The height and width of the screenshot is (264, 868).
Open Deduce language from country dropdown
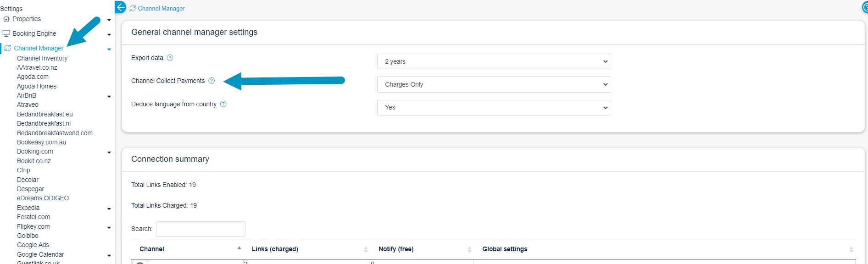(x=493, y=108)
